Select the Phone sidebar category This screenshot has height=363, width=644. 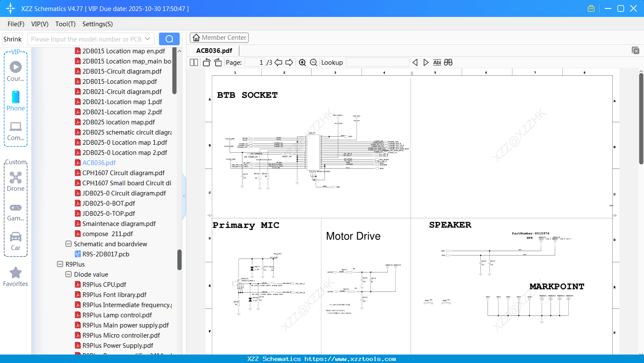pos(16,101)
